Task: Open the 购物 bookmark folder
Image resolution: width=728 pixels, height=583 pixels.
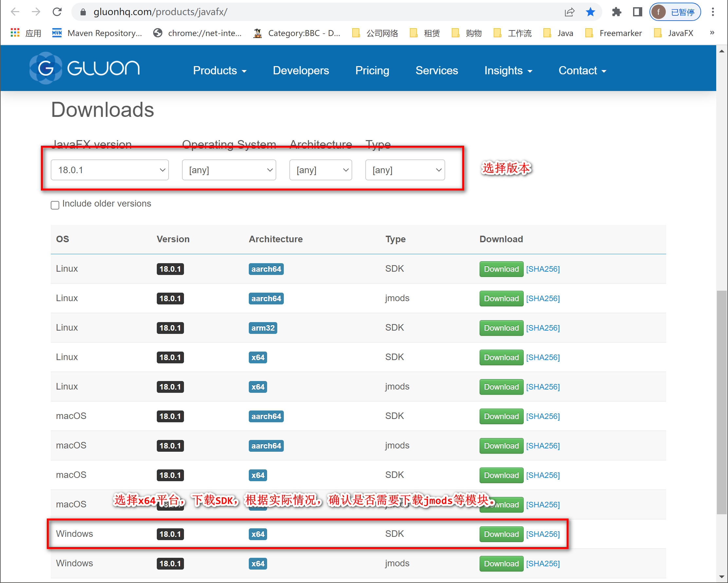Action: click(x=467, y=33)
